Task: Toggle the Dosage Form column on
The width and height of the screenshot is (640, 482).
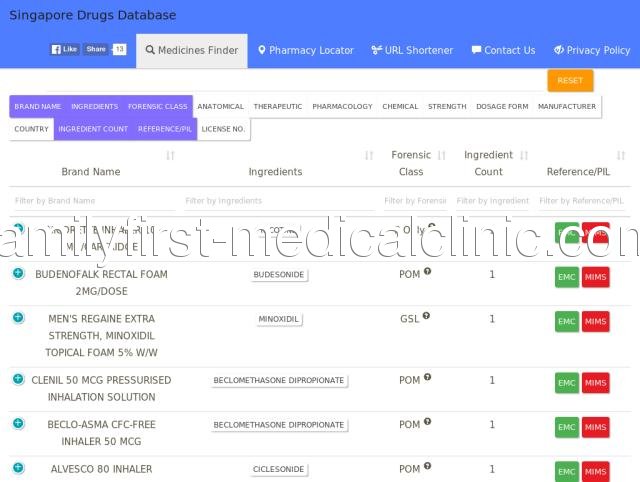Action: pos(502,107)
